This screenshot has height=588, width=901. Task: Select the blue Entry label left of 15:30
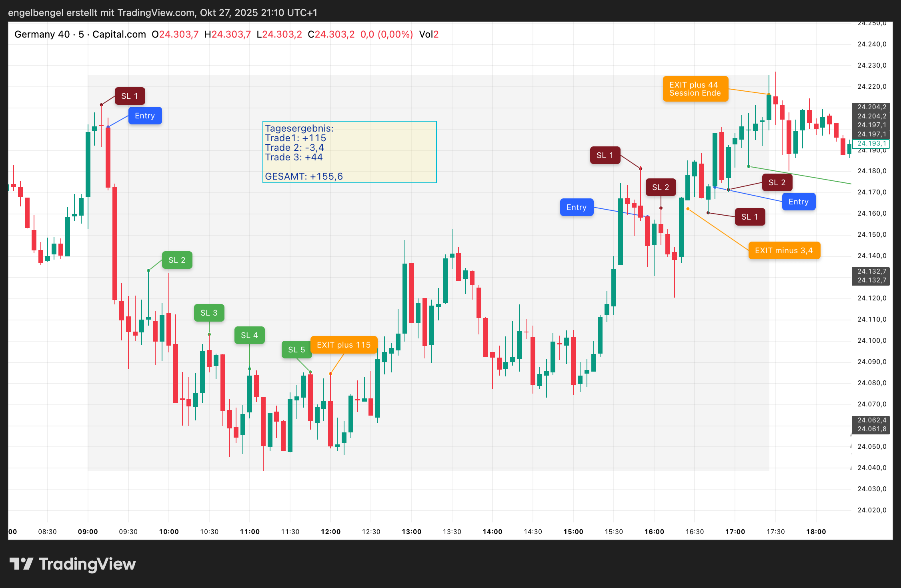(576, 207)
